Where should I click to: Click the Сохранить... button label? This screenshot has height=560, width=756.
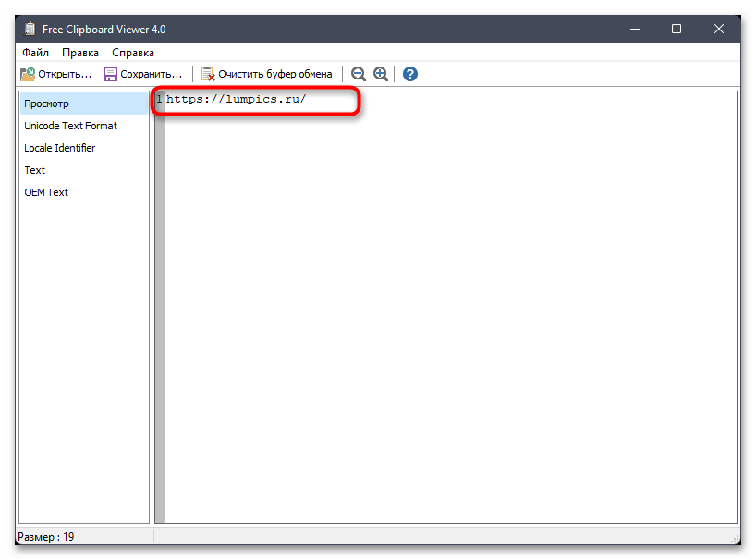tap(151, 74)
